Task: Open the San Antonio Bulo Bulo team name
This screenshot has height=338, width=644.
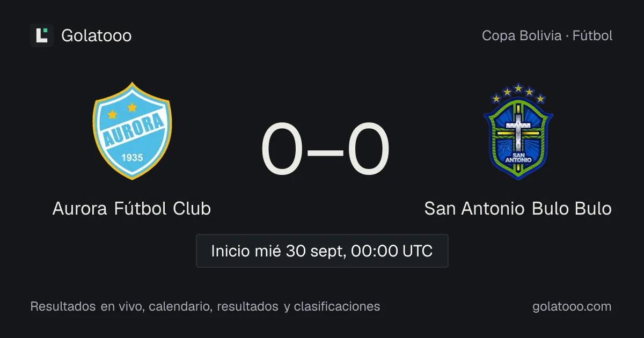Action: tap(518, 208)
